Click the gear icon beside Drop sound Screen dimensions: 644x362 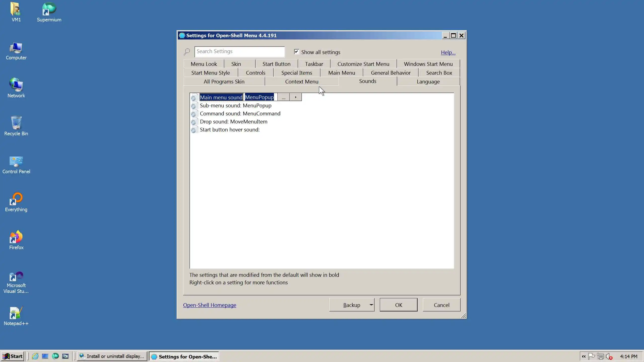(x=193, y=122)
